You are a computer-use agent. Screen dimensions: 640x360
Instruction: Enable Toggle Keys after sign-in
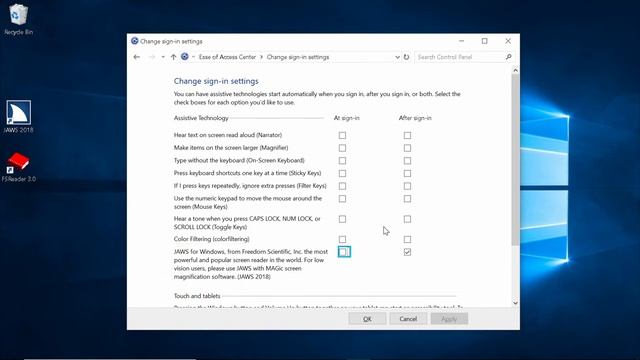[x=407, y=219]
